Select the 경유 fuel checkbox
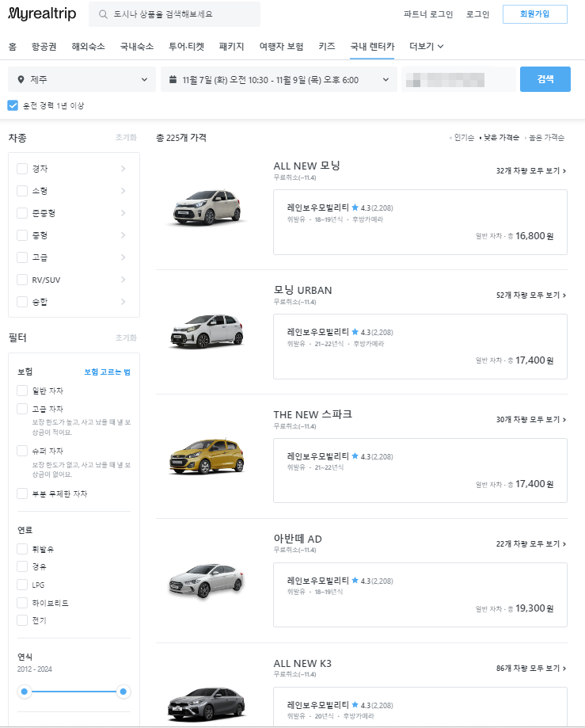Image resolution: width=585 pixels, height=728 pixels. pyautogui.click(x=22, y=566)
